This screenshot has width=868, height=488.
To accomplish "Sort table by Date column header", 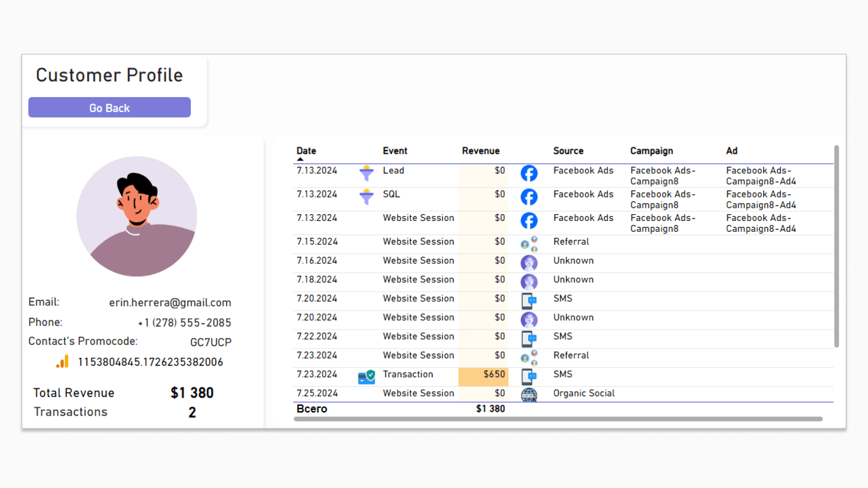I will click(x=306, y=151).
